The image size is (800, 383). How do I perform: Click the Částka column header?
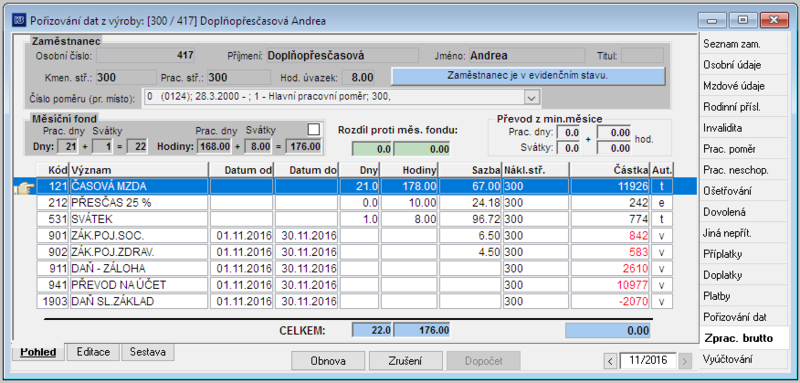tap(610, 170)
